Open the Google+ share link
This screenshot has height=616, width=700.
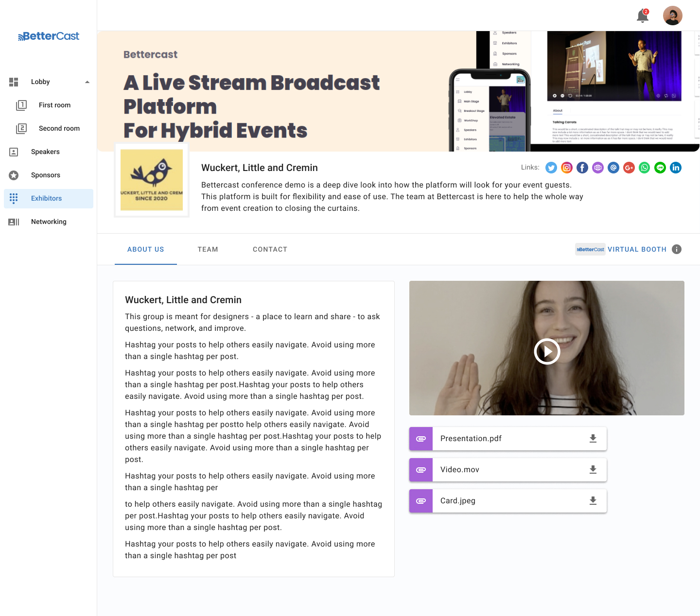pyautogui.click(x=629, y=168)
